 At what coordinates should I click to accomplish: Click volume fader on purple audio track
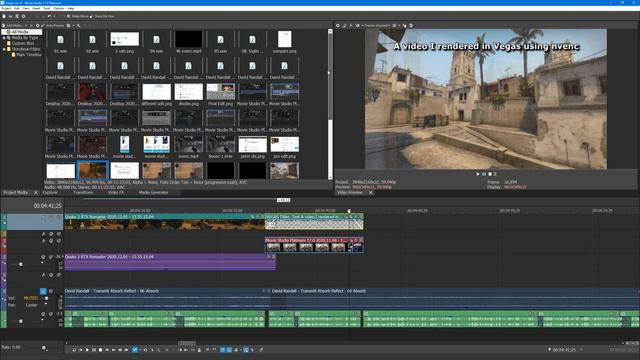(21, 264)
